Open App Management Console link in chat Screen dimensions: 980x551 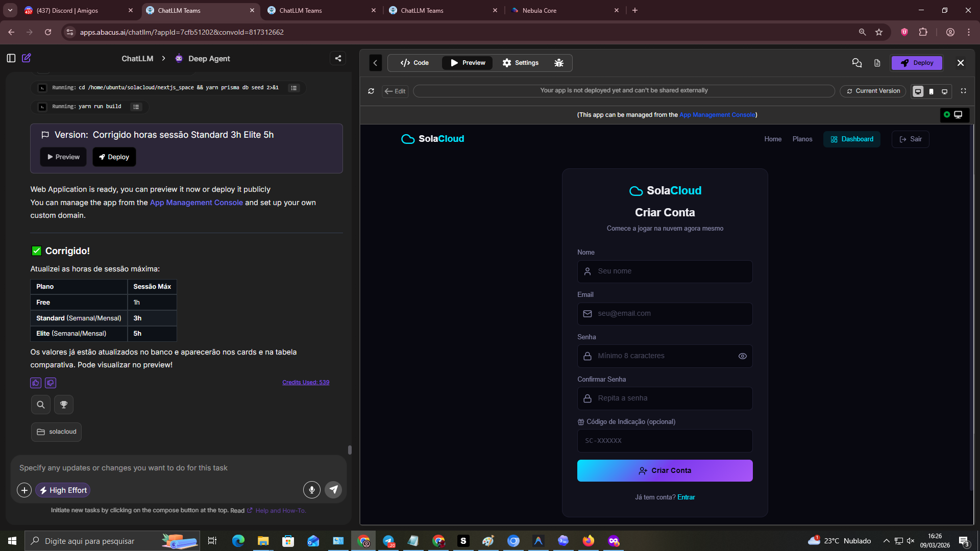[x=196, y=203]
